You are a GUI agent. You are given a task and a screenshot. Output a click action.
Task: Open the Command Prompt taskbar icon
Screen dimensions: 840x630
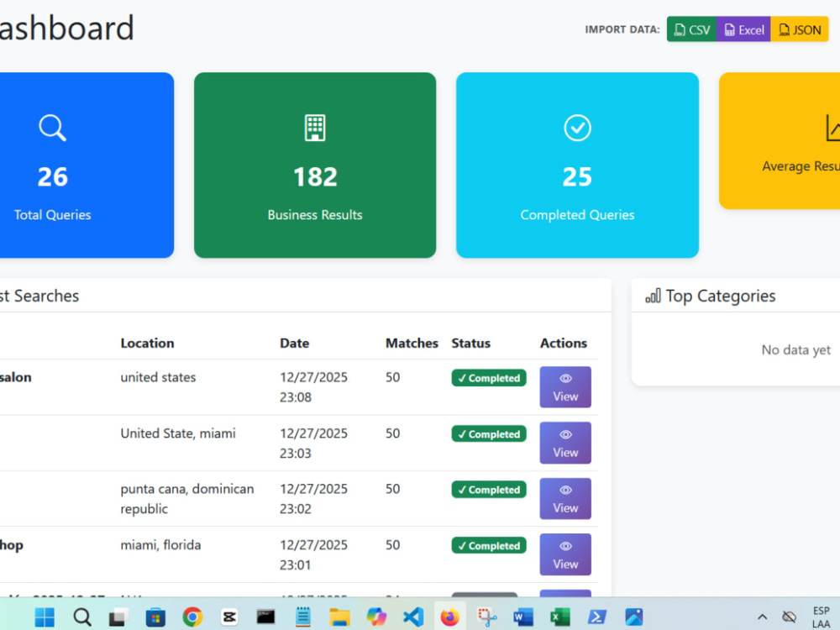coord(265,617)
